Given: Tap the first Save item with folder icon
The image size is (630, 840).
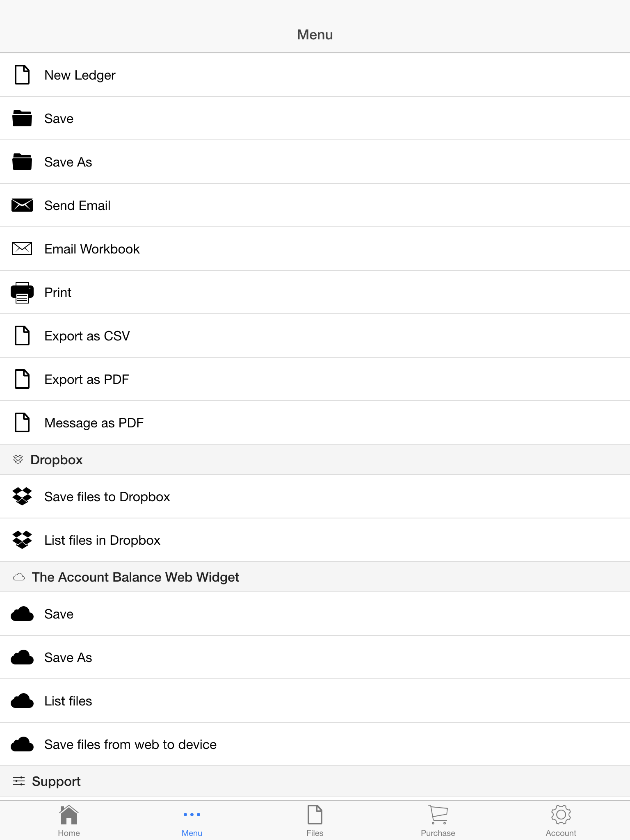Looking at the screenshot, I should (x=315, y=119).
